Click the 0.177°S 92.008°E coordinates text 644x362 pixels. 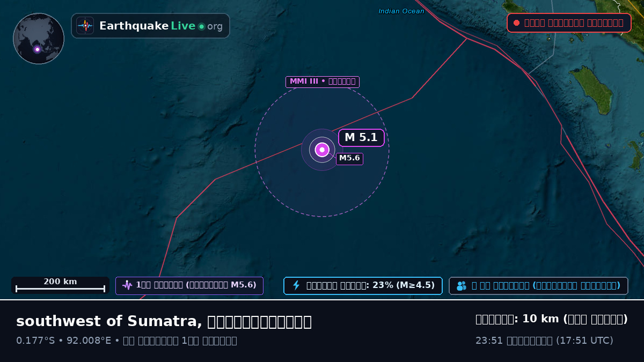64,341
